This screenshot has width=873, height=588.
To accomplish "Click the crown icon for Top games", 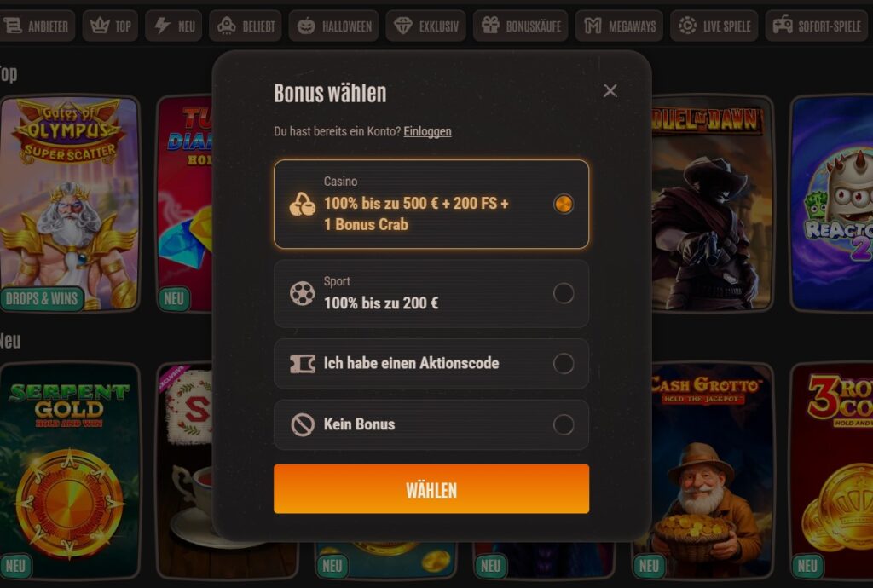I will 100,26.
